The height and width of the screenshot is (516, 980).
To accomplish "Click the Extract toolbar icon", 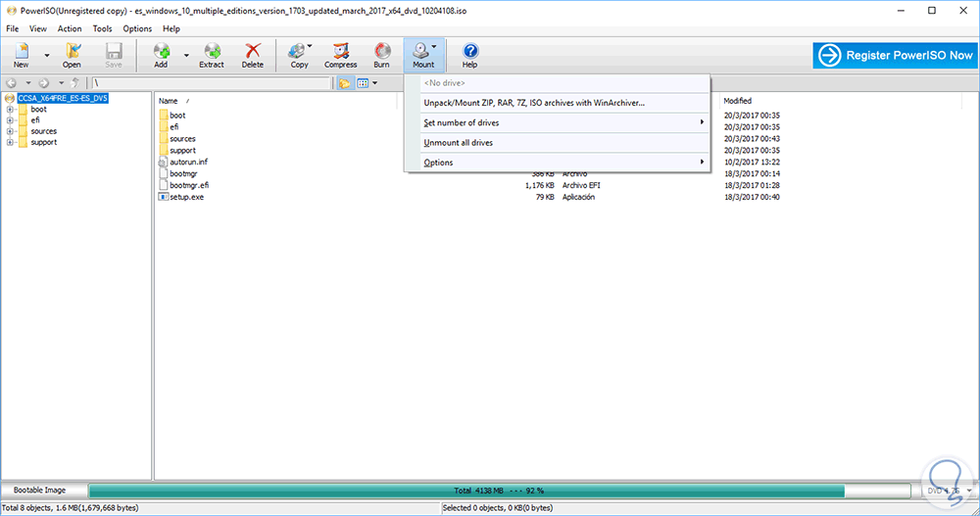I will (x=212, y=55).
